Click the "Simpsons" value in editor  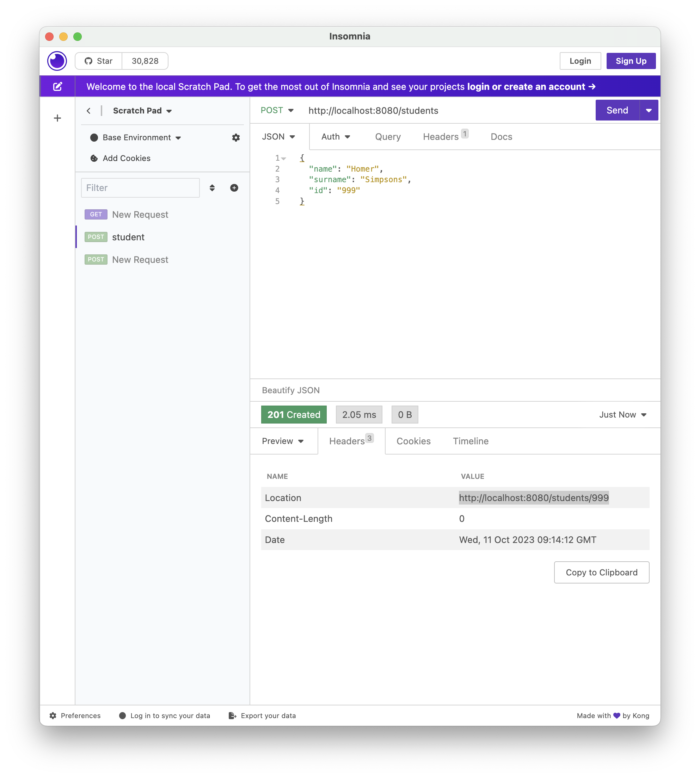383,179
